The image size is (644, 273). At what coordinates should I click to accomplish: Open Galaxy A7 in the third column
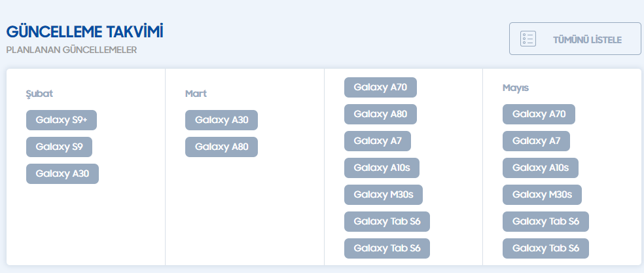click(x=378, y=141)
